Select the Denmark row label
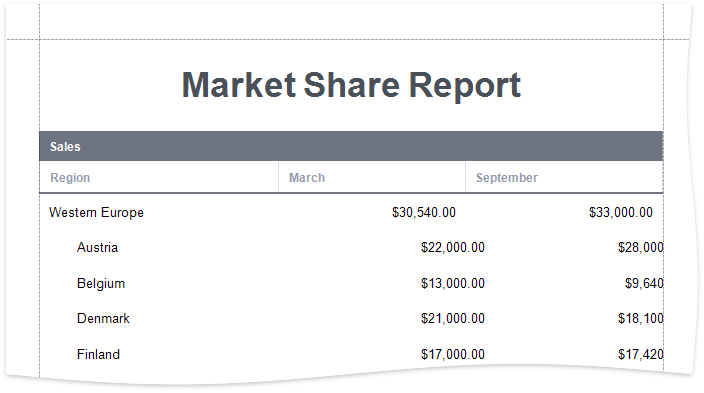Image resolution: width=704 pixels, height=393 pixels. coord(103,318)
